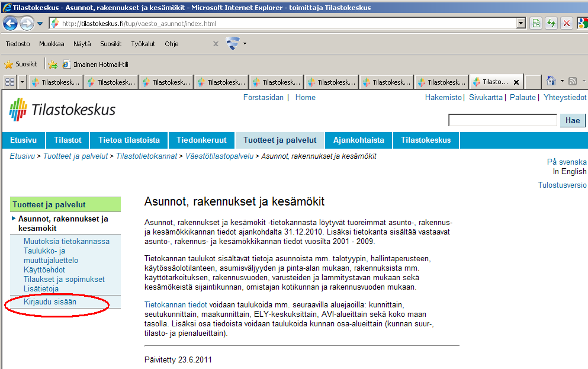The image size is (588, 369).
Task: Select the Tilastot navigation tab
Action: click(68, 140)
